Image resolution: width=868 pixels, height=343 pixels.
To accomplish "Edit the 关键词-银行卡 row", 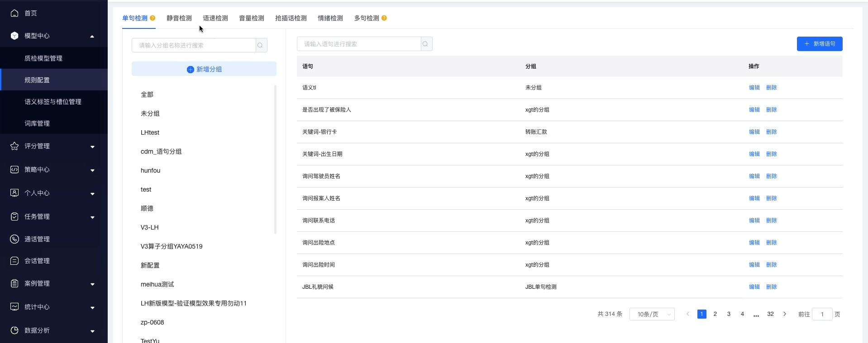I will point(754,132).
